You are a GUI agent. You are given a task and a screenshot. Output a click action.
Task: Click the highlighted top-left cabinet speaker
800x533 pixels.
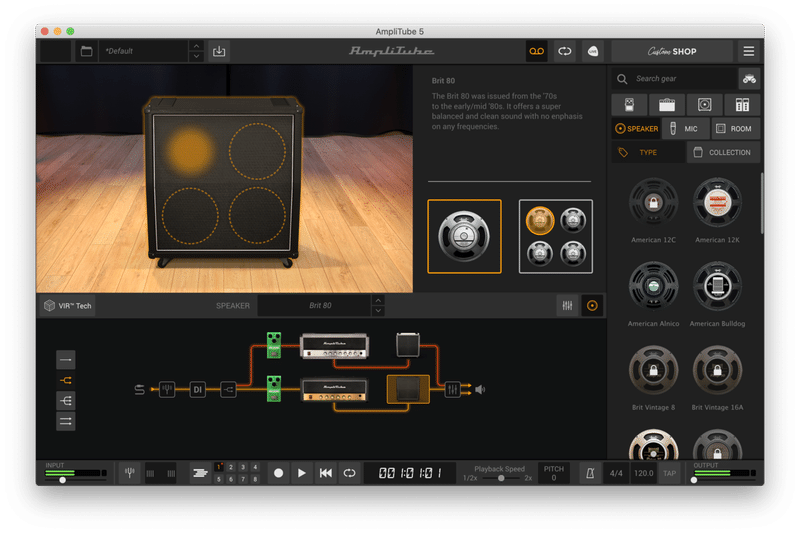click(x=190, y=151)
